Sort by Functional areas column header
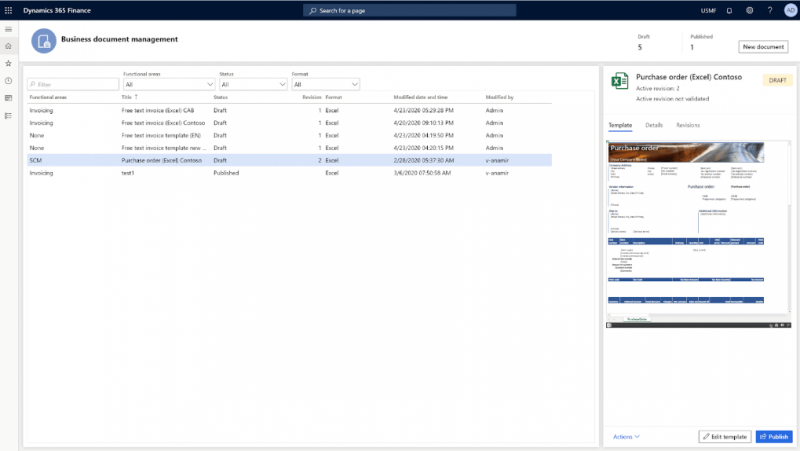The image size is (800, 451). pos(48,97)
